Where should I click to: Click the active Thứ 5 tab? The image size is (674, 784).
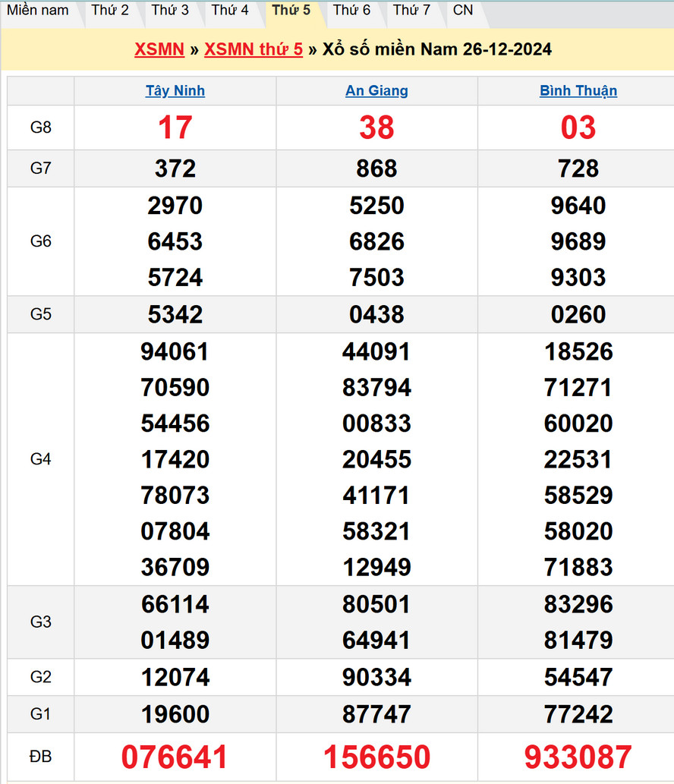tap(291, 11)
